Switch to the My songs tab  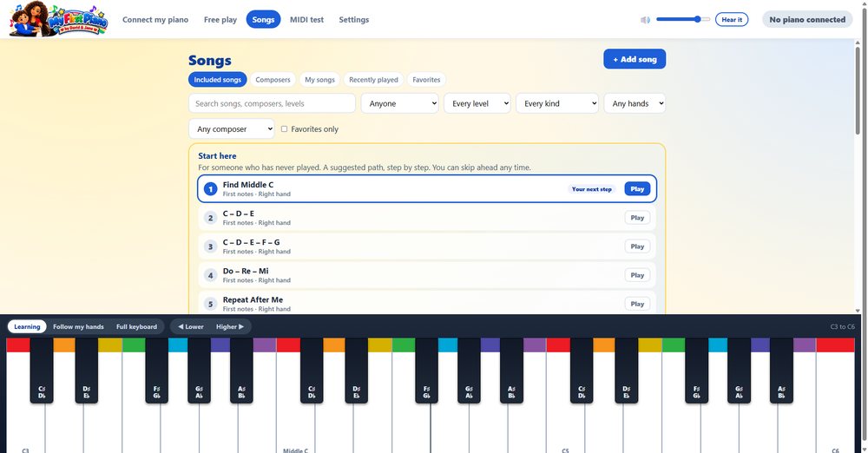[320, 80]
